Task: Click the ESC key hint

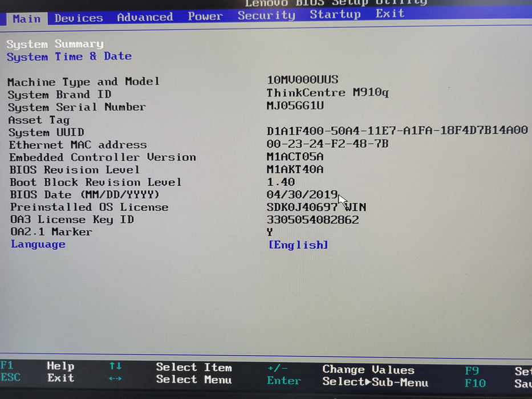Action: (10, 377)
